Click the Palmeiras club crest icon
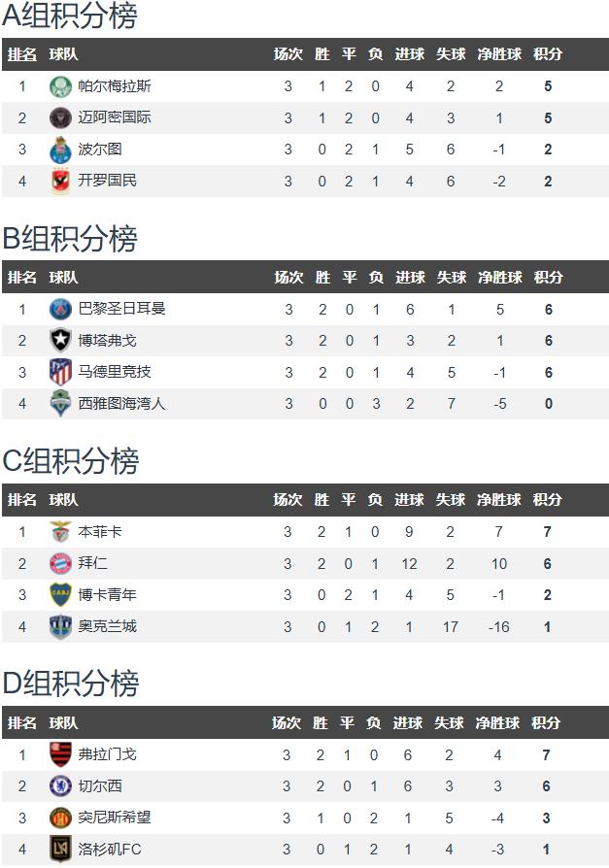The image size is (609, 868). (x=60, y=86)
